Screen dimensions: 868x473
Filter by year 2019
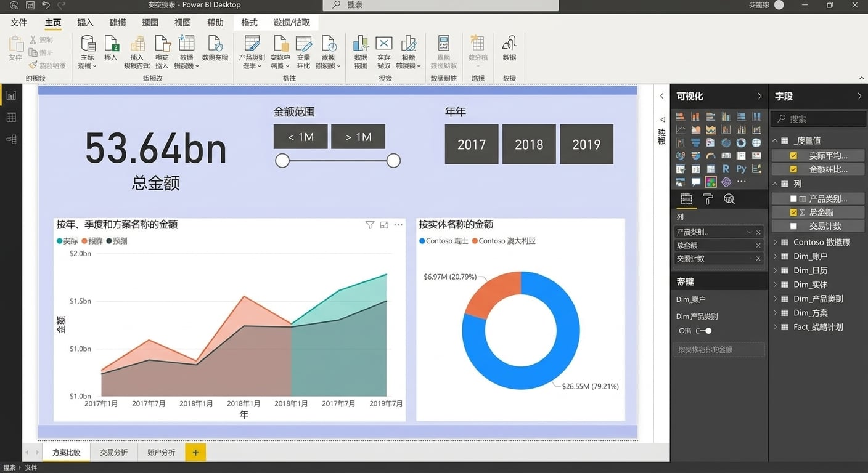(x=586, y=144)
